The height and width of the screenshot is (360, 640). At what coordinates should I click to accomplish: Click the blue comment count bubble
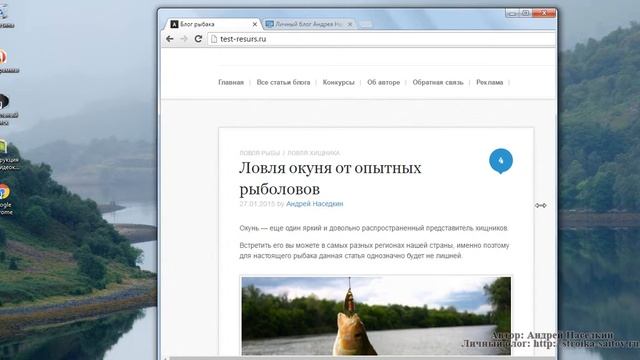pos(501,161)
